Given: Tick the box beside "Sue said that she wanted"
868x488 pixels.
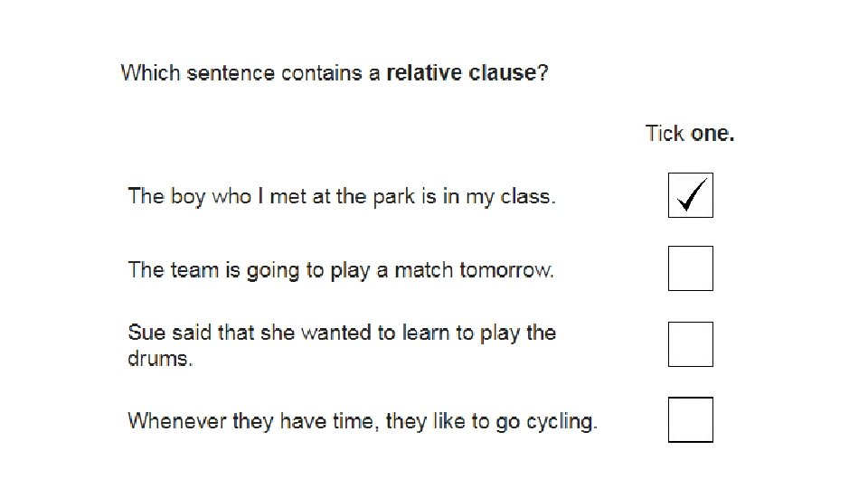Looking at the screenshot, I should [x=690, y=344].
